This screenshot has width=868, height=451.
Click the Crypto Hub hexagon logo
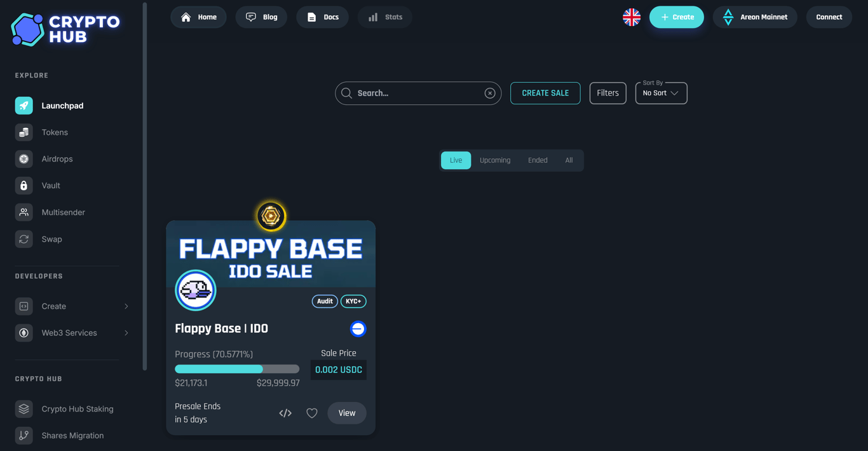pyautogui.click(x=27, y=29)
